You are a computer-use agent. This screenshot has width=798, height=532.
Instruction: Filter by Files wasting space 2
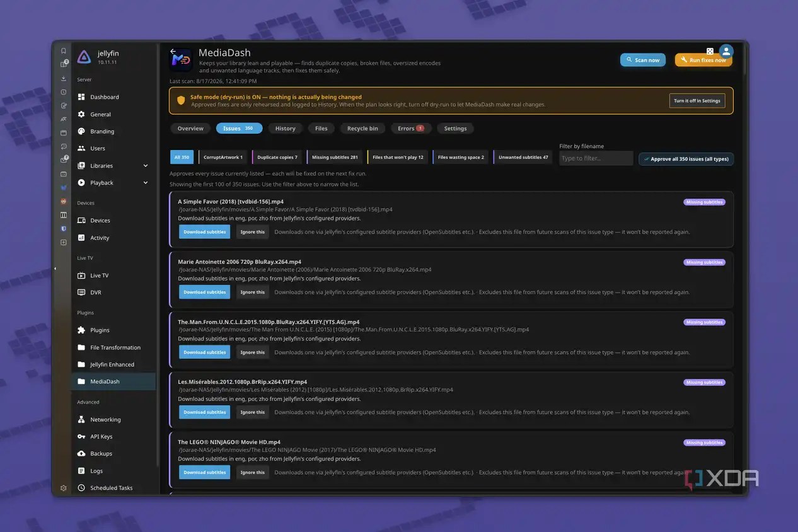click(x=461, y=158)
